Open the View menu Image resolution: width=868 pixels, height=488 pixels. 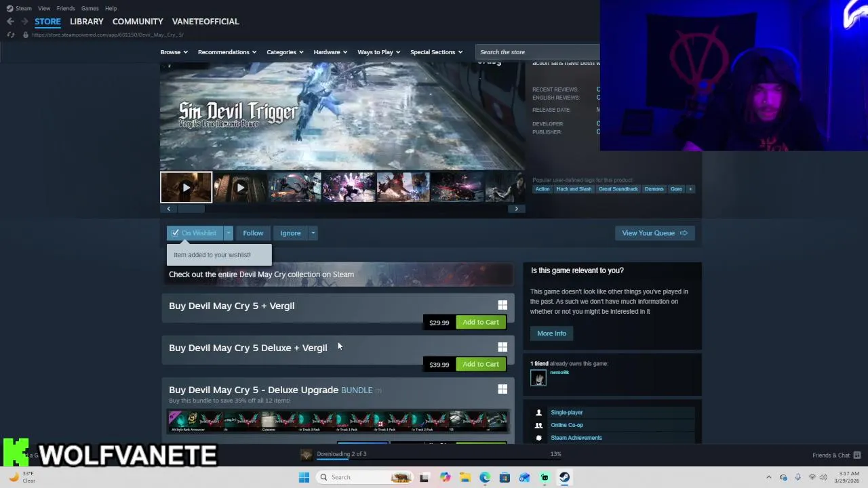44,8
